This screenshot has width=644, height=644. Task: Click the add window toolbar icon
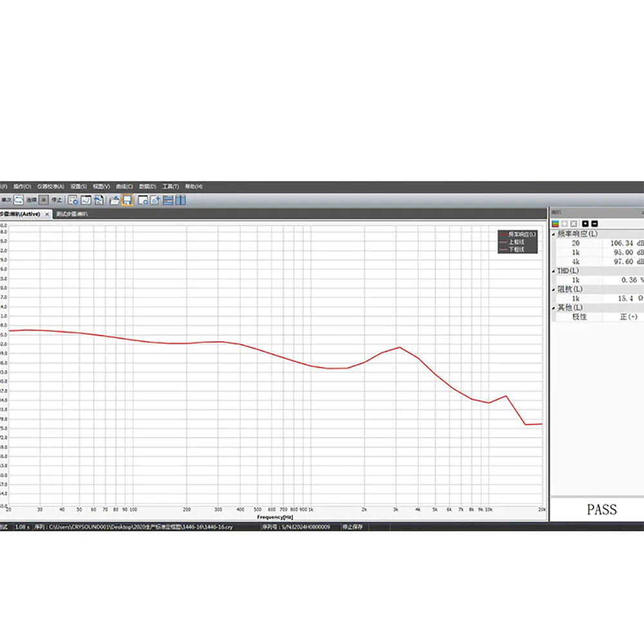click(143, 200)
